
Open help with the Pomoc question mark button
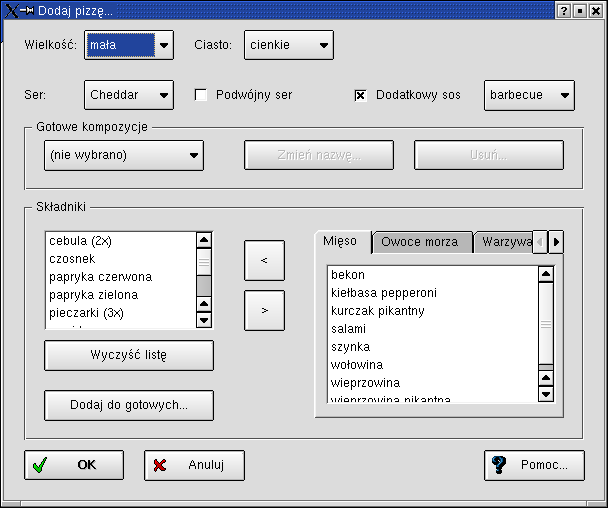click(533, 465)
